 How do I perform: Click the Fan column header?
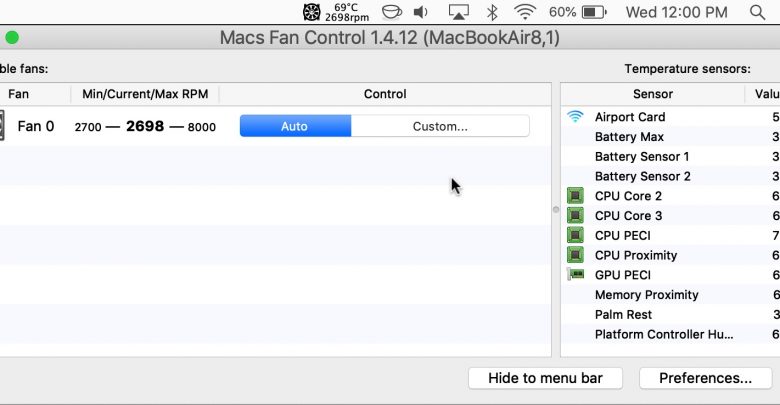click(x=18, y=94)
